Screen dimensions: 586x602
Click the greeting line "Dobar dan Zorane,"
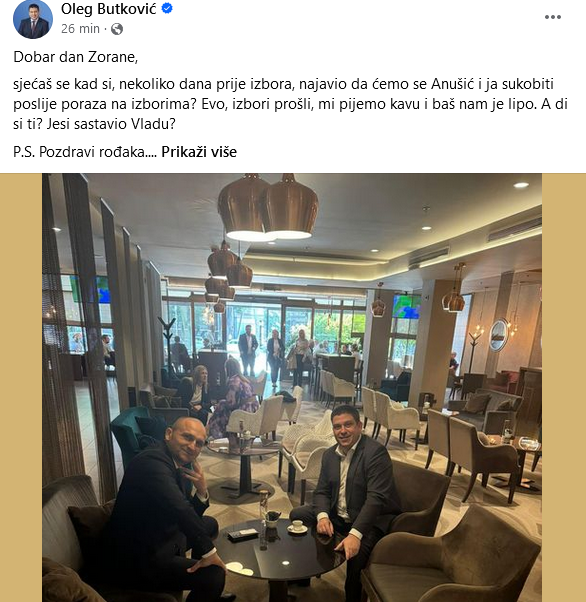[76, 57]
